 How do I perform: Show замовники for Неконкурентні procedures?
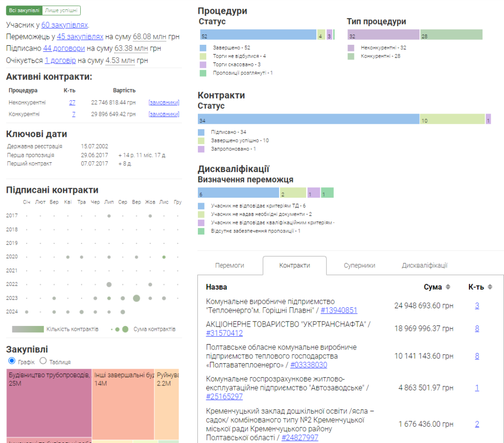pyautogui.click(x=164, y=102)
